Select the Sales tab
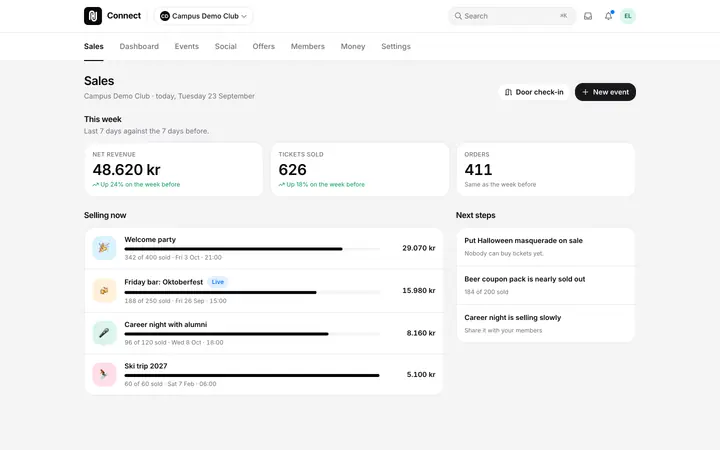Image resolution: width=720 pixels, height=450 pixels. [94, 46]
